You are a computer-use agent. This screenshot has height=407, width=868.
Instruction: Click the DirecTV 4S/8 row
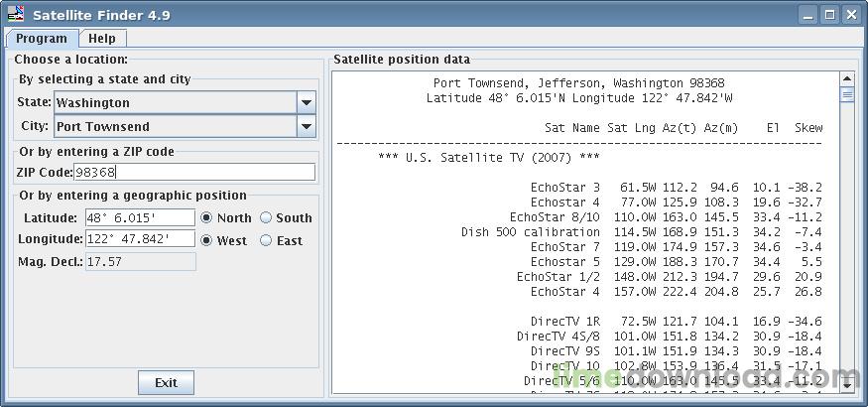(x=670, y=337)
